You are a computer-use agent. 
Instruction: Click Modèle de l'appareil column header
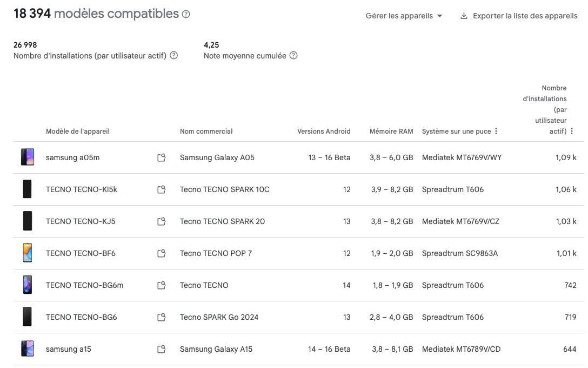coord(78,132)
